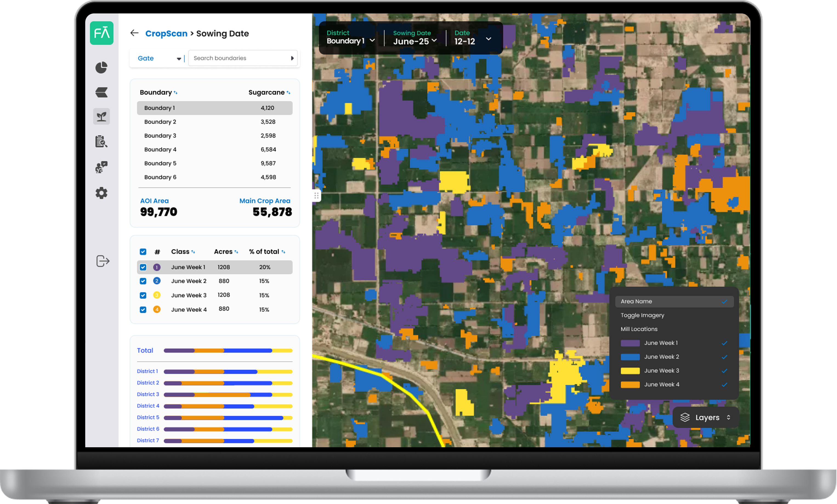Click the logout icon in sidebar
Screen dimensions: 837x504
coord(103,261)
